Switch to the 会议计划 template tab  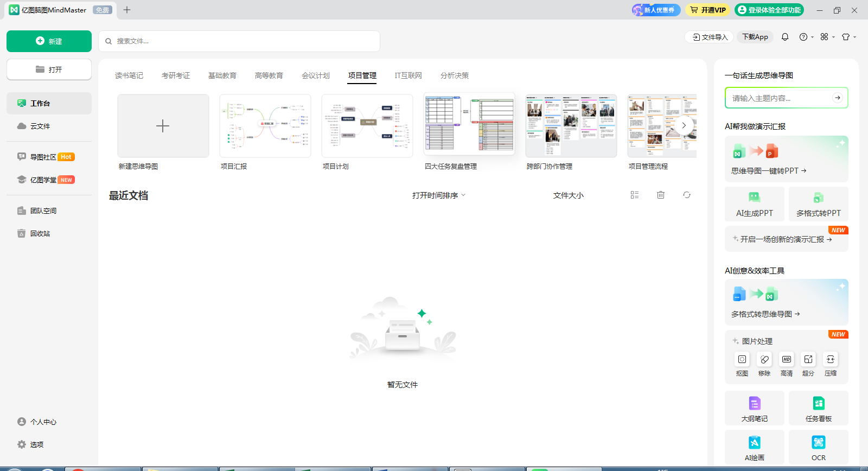[x=316, y=75]
